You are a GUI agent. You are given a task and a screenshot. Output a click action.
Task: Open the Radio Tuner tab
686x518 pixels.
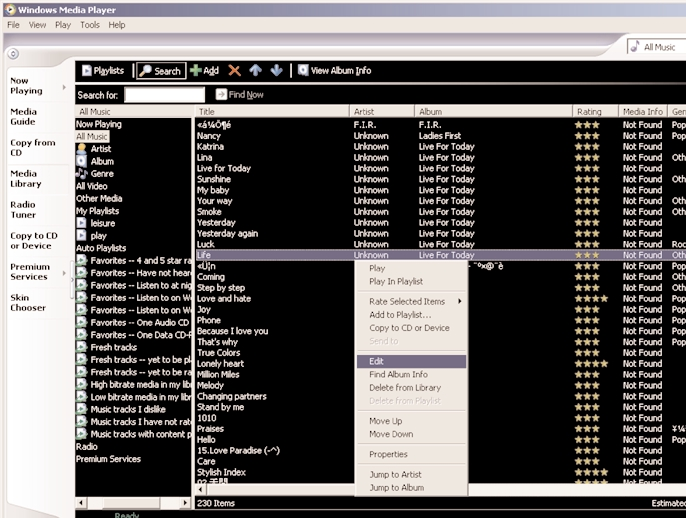pyautogui.click(x=23, y=210)
